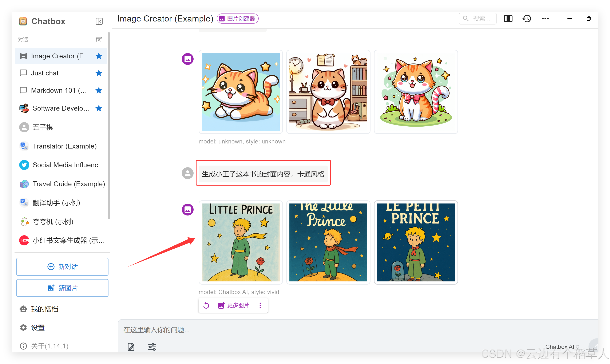Screen dimensions: 610x364
Task: Open the Image Creator conversation
Action: [61, 56]
